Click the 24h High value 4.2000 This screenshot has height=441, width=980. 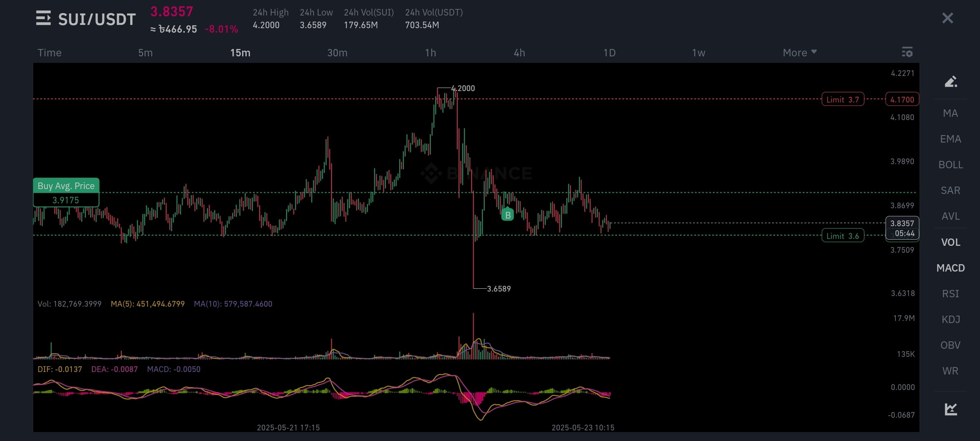pos(266,25)
